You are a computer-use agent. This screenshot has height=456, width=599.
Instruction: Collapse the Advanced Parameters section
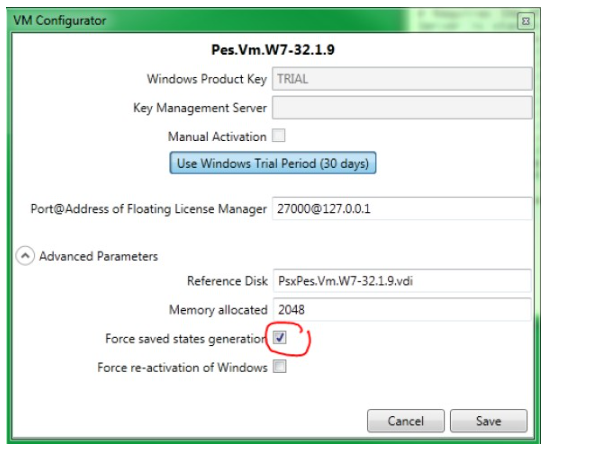click(x=25, y=256)
